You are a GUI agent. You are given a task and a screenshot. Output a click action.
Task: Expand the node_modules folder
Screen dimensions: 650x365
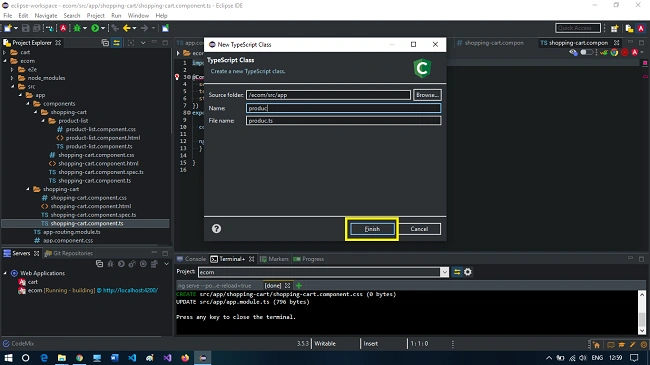12,78
